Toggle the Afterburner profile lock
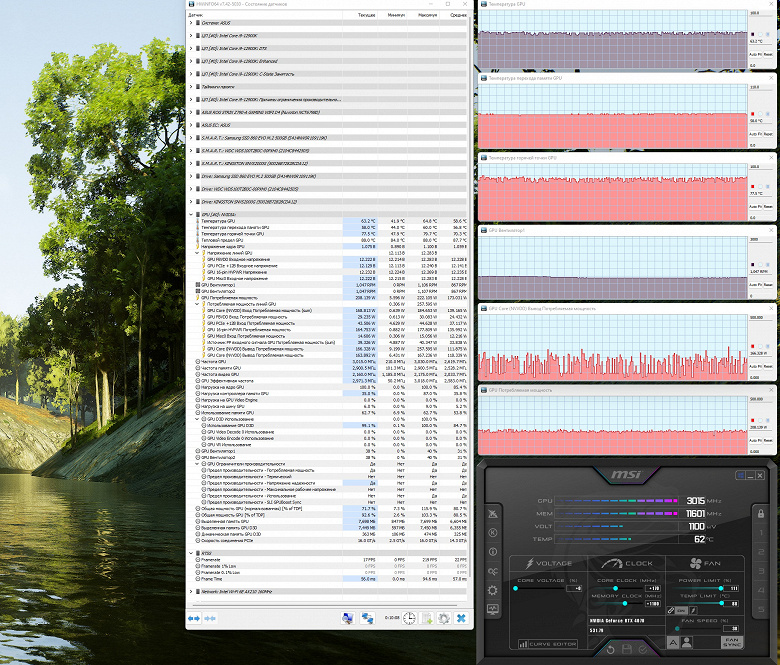This screenshot has height=665, width=780. pyautogui.click(x=761, y=513)
